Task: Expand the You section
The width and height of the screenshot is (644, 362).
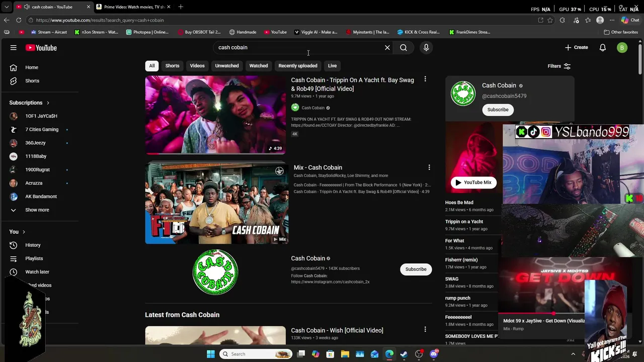Action: point(18,232)
